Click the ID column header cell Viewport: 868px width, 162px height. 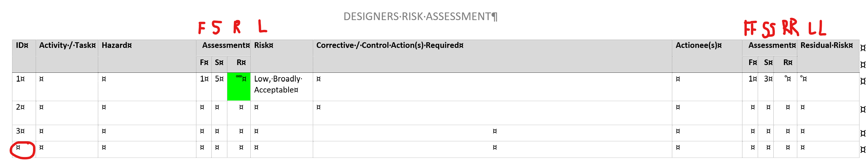[x=22, y=45]
